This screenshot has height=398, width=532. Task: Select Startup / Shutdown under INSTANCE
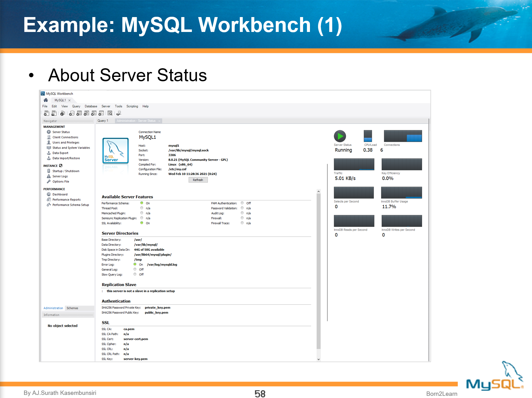(x=66, y=171)
